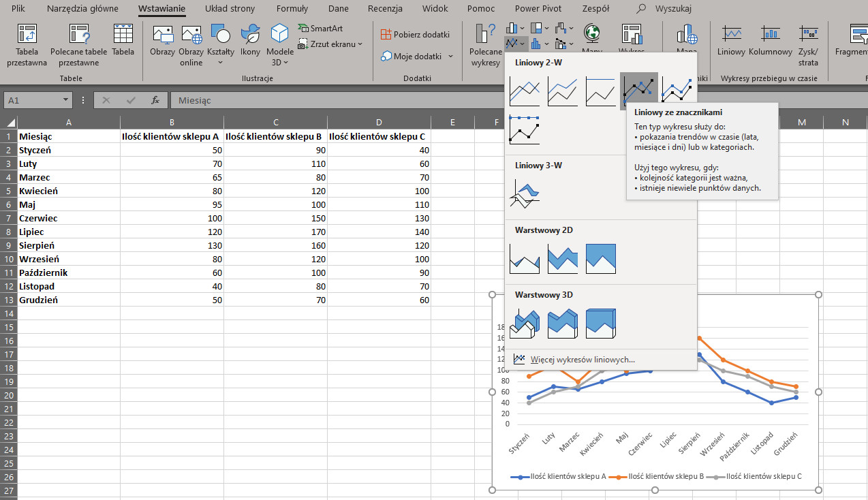Select the first Warstwowy 2D area chart

tap(524, 259)
